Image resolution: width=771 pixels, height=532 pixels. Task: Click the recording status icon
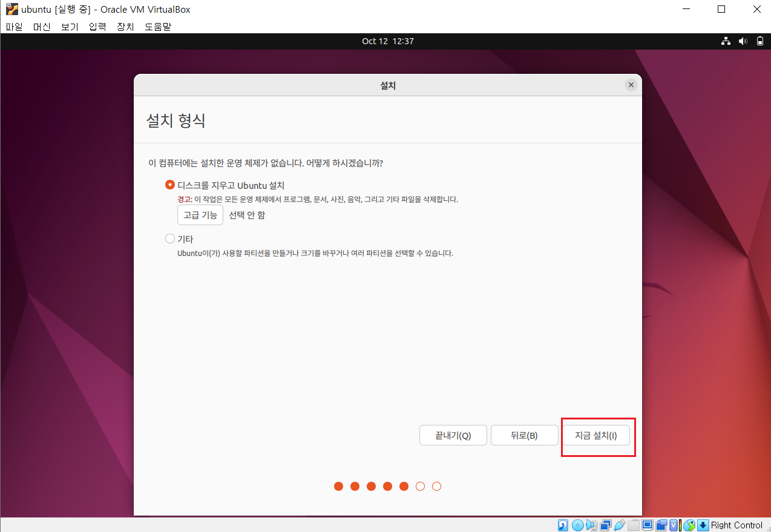pos(661,525)
